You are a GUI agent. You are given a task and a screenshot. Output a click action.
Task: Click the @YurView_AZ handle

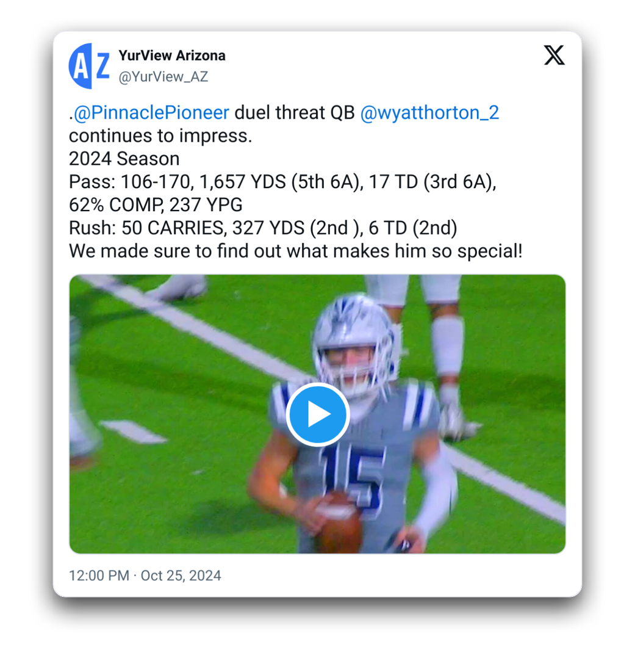(163, 77)
